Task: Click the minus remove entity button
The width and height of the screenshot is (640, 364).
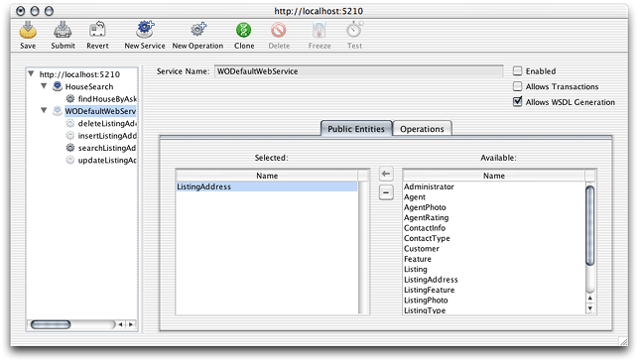Action: (x=386, y=192)
